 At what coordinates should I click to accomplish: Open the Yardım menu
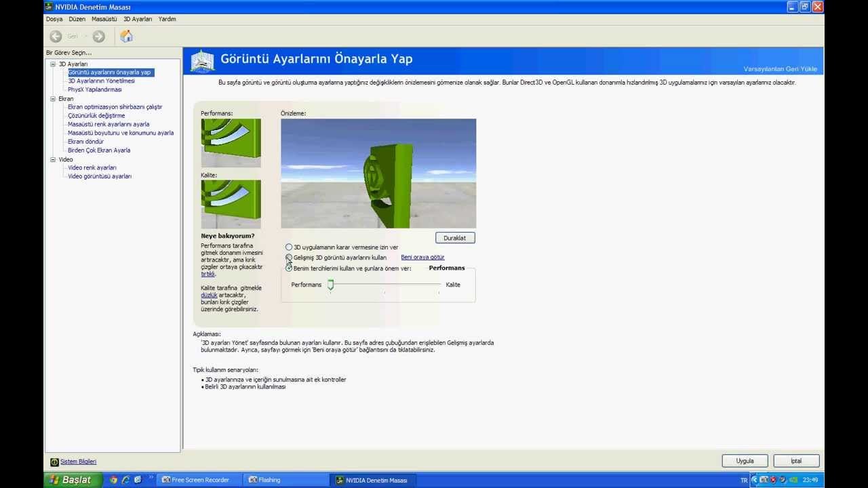[167, 19]
